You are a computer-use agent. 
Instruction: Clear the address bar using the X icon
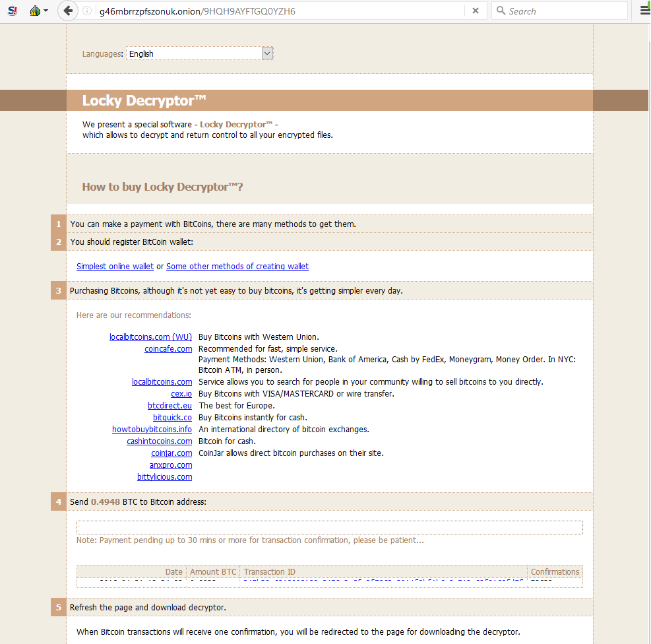tap(477, 11)
